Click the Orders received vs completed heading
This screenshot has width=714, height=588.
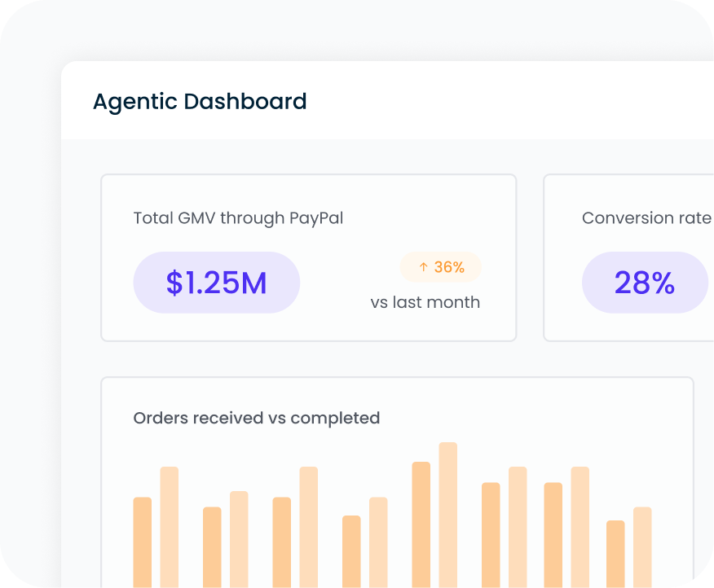(x=257, y=418)
